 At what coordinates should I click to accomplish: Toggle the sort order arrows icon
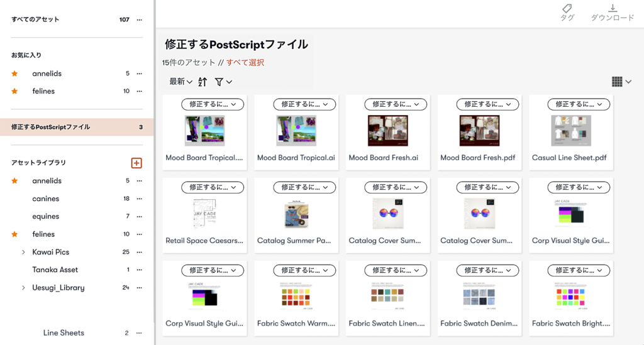(203, 82)
